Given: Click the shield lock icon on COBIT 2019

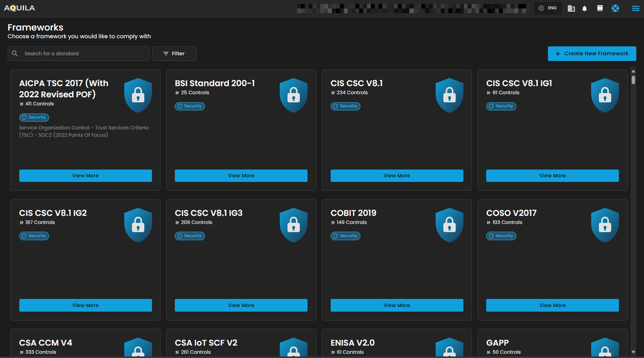Looking at the screenshot, I should pyautogui.click(x=449, y=225).
